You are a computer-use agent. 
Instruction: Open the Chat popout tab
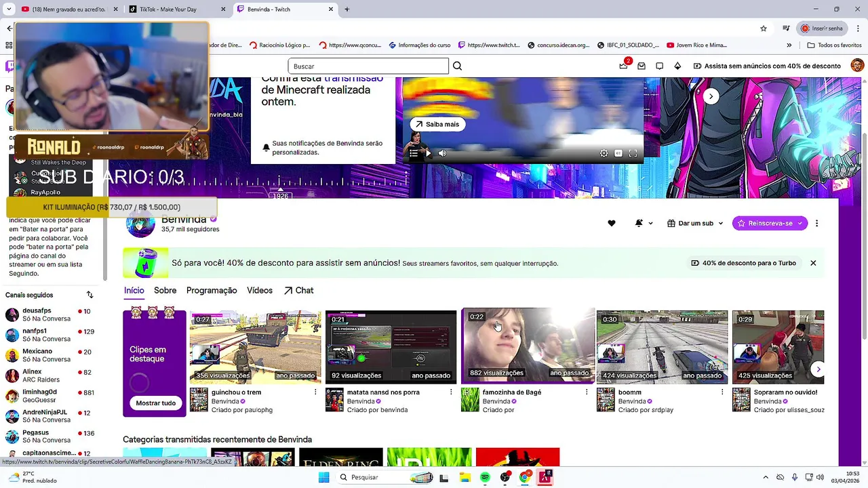[298, 290]
